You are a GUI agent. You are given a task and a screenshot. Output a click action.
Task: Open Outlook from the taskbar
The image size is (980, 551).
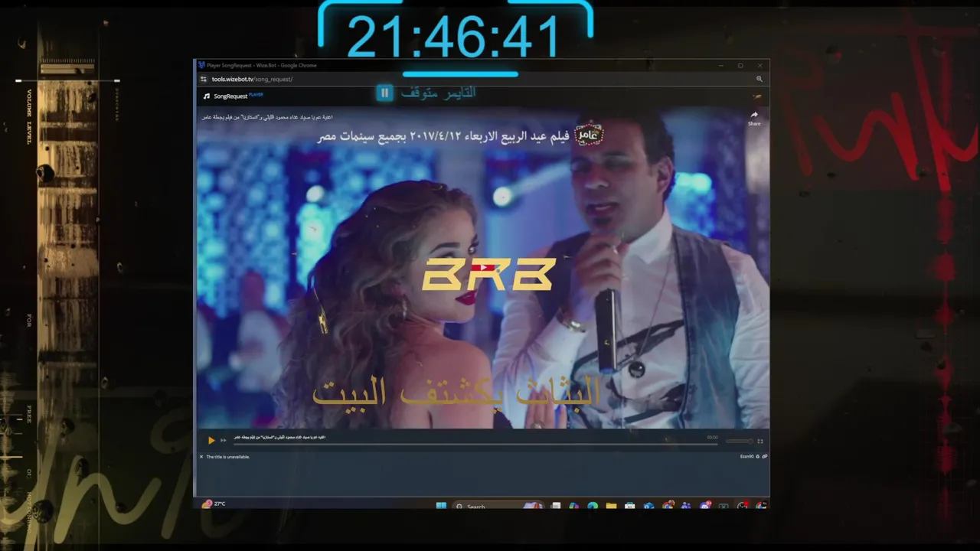(649, 506)
